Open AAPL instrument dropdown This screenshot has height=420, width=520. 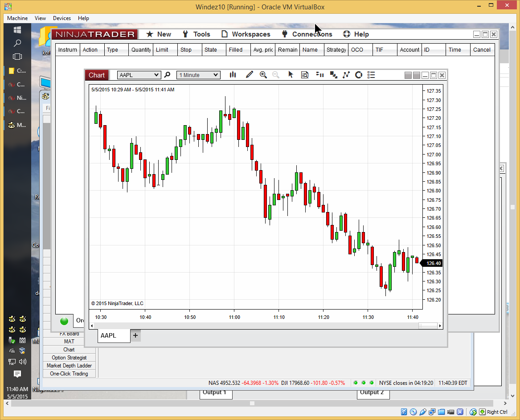pos(139,75)
